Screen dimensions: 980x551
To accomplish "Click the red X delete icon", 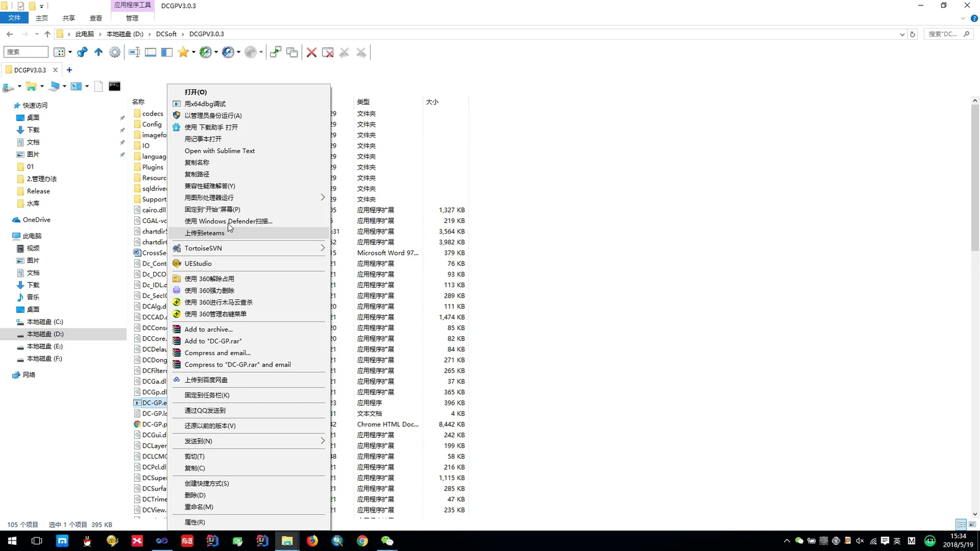I will coord(311,52).
